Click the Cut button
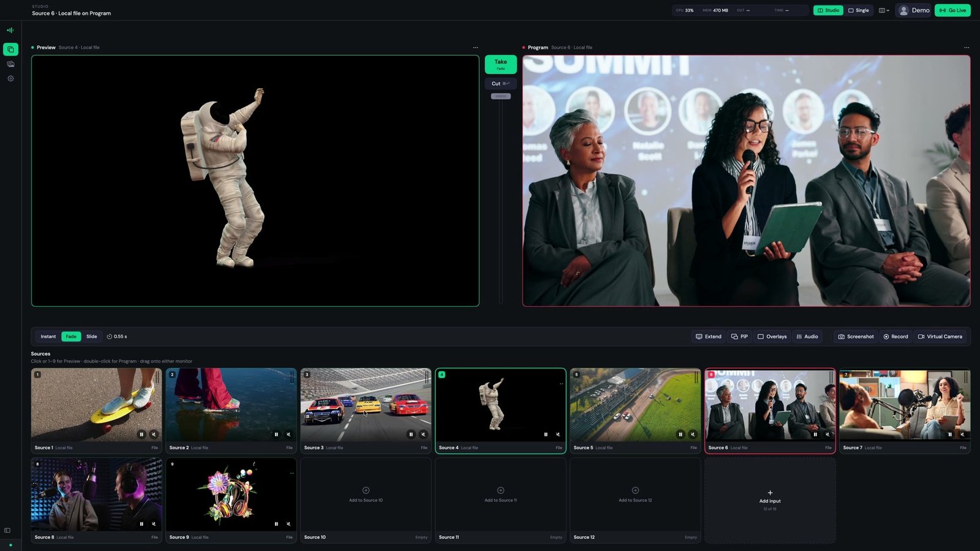 (x=500, y=84)
